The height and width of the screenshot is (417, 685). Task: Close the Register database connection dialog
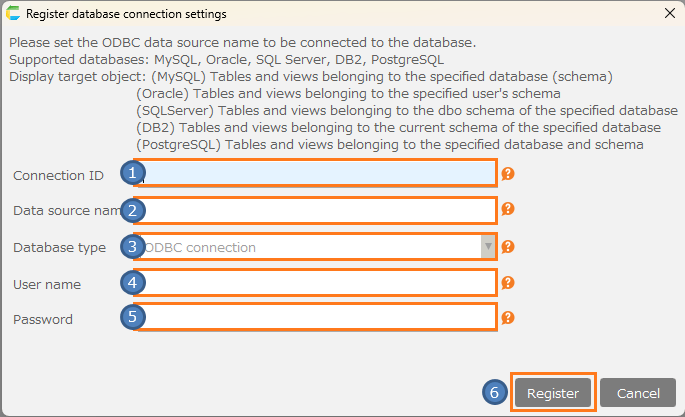pos(669,14)
